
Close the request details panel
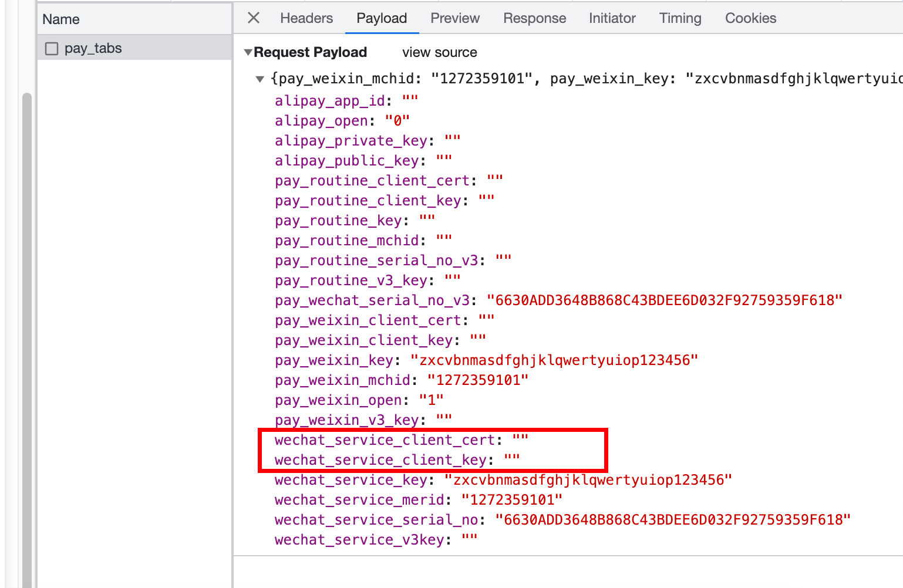(x=254, y=18)
